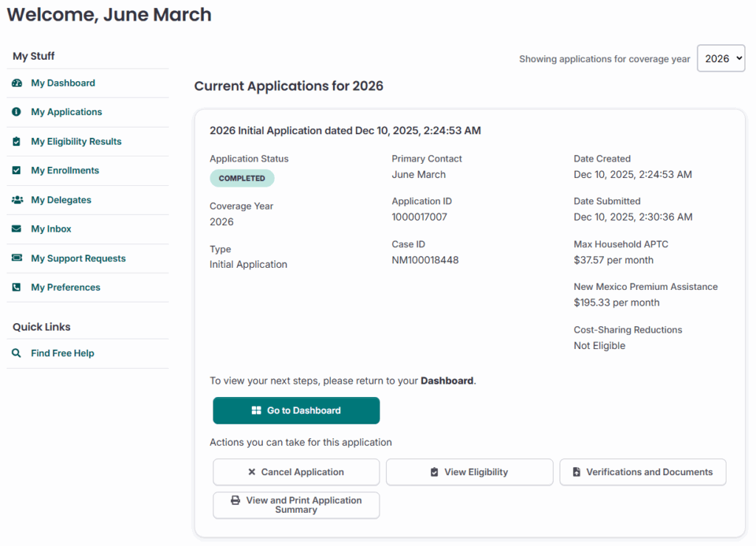Click the My Applications info icon

tap(17, 112)
